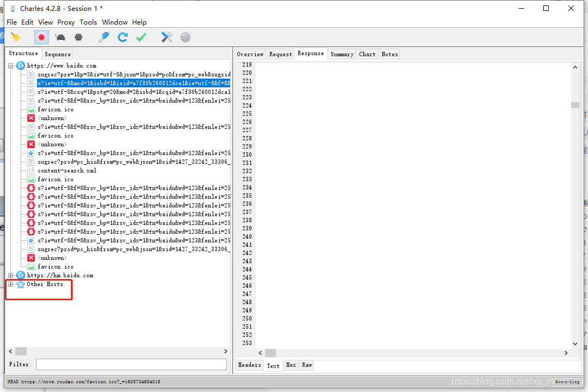Clear session with the broom icon
This screenshot has width=588, height=392.
pyautogui.click(x=16, y=37)
